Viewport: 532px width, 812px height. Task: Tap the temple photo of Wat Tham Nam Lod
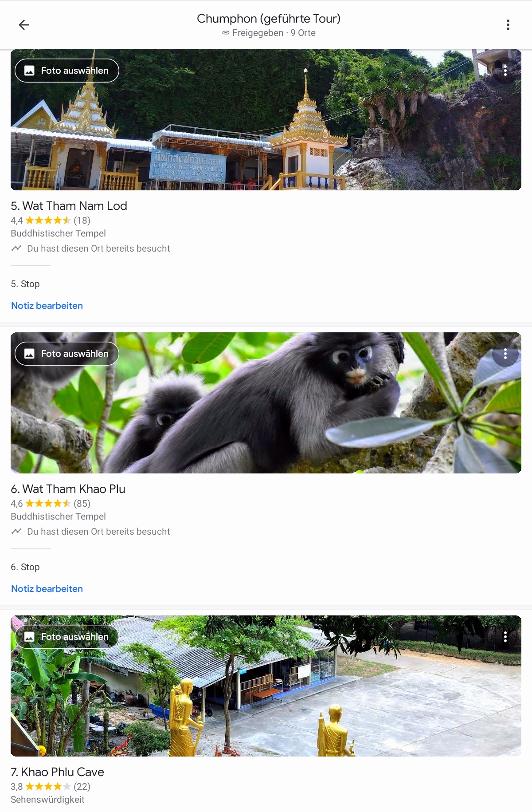click(266, 120)
